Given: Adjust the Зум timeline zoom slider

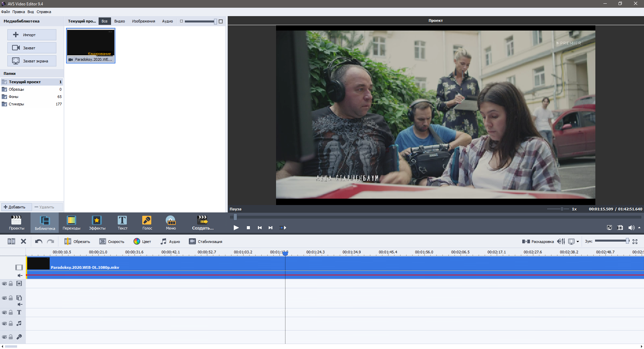Looking at the screenshot, I should tap(612, 241).
